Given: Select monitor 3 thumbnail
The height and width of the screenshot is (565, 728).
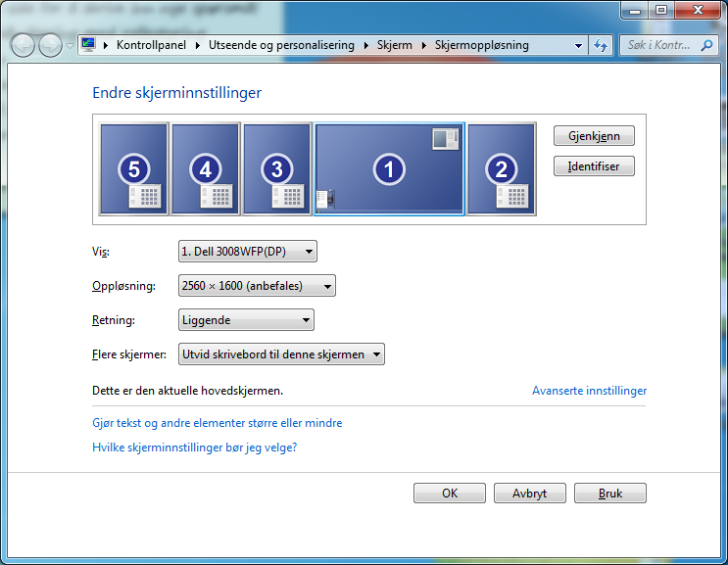Looking at the screenshot, I should 276,168.
